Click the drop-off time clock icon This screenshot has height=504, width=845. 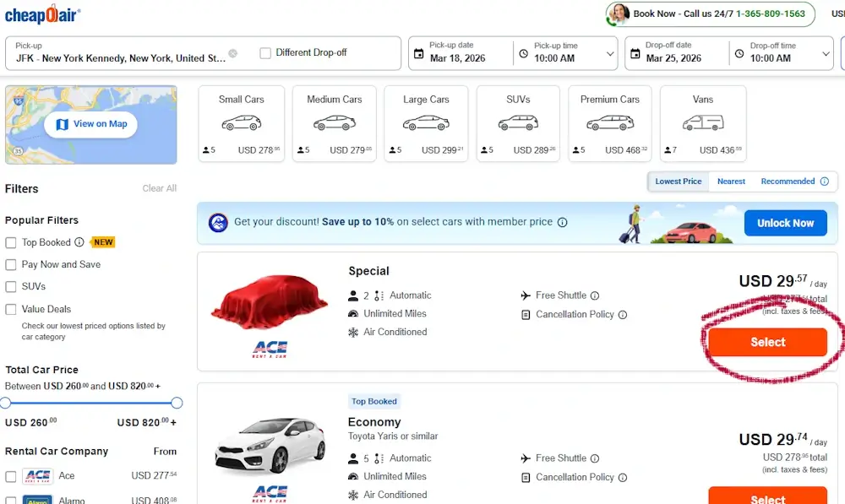739,53
